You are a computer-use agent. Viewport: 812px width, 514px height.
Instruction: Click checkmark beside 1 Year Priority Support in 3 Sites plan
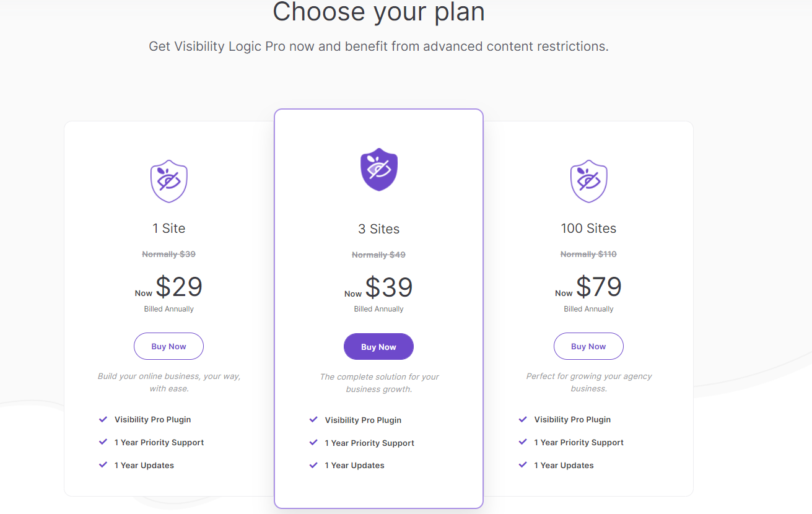coord(313,443)
